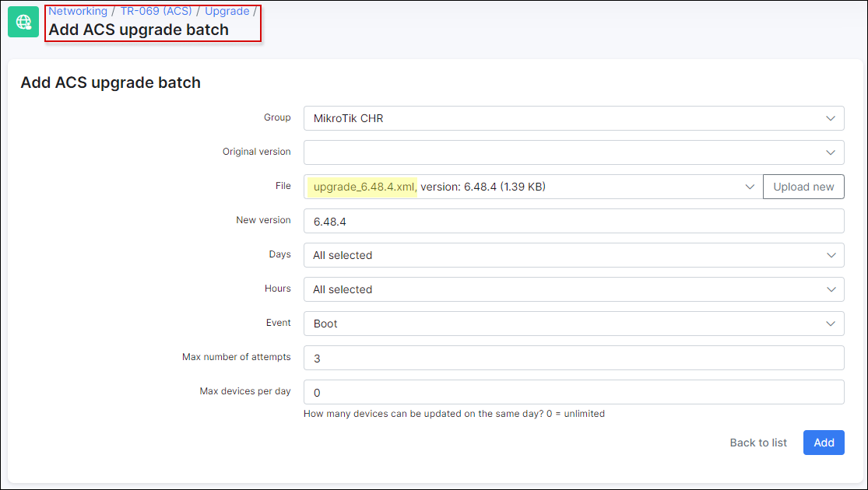Click the unlimited devices hint text

tap(454, 414)
